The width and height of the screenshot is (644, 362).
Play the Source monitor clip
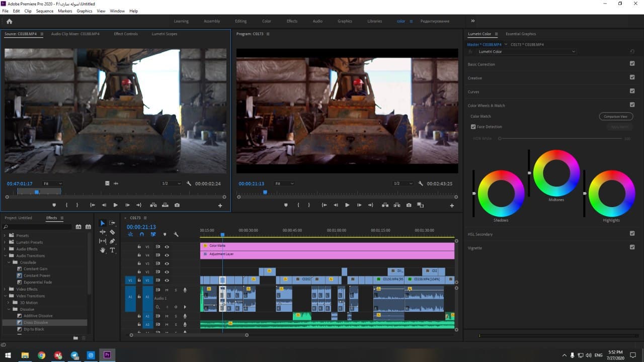point(116,205)
